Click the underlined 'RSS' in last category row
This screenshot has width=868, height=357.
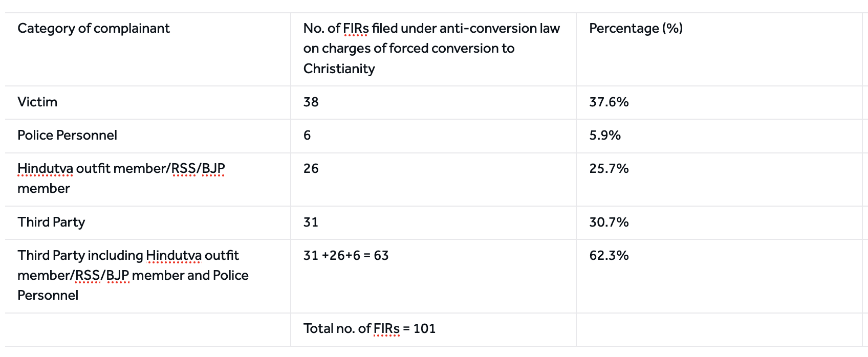click(x=88, y=275)
